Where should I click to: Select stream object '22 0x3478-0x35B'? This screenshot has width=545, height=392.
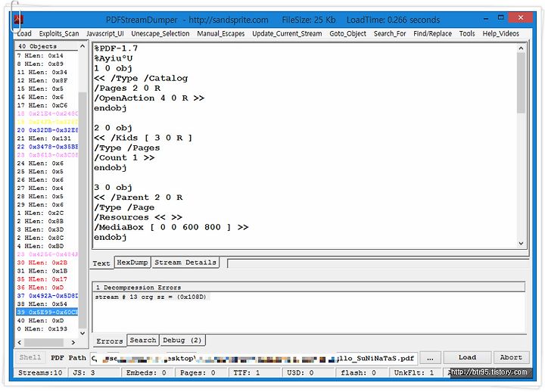(47, 147)
